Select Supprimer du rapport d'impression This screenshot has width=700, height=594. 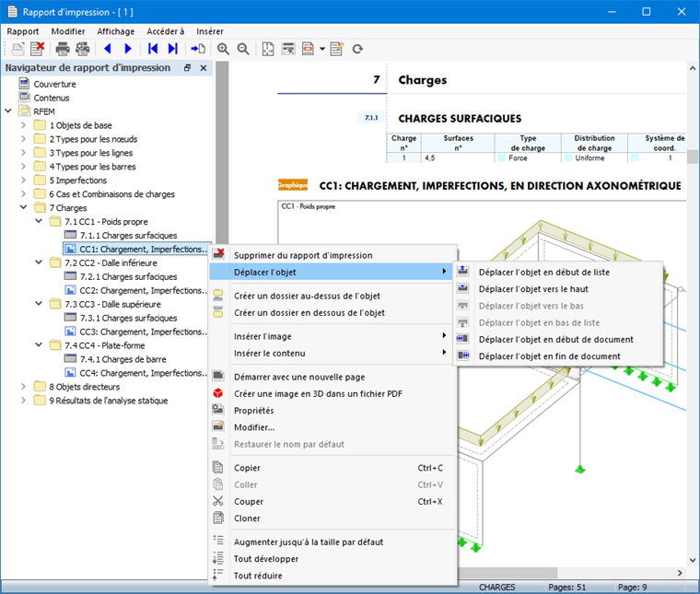tap(333, 255)
